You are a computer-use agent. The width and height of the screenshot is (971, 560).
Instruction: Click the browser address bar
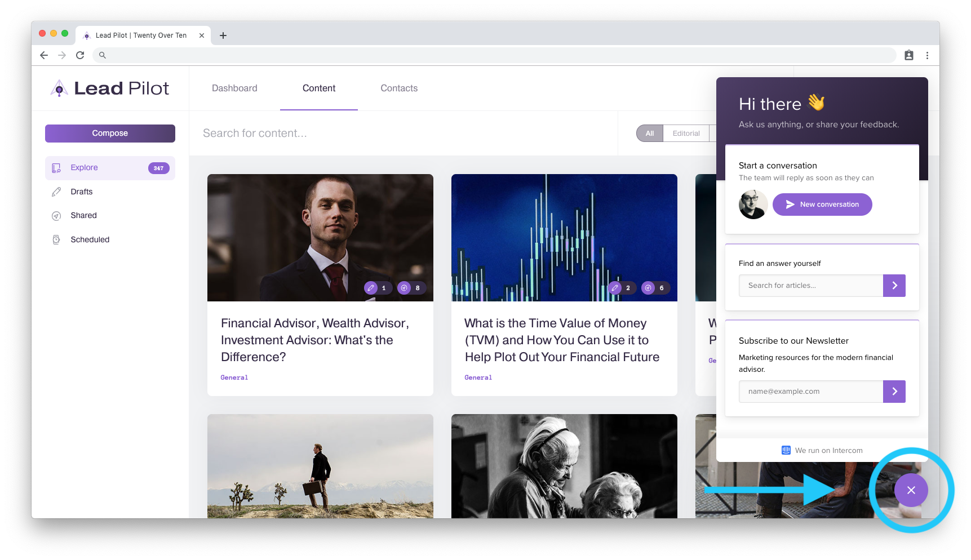pos(494,55)
